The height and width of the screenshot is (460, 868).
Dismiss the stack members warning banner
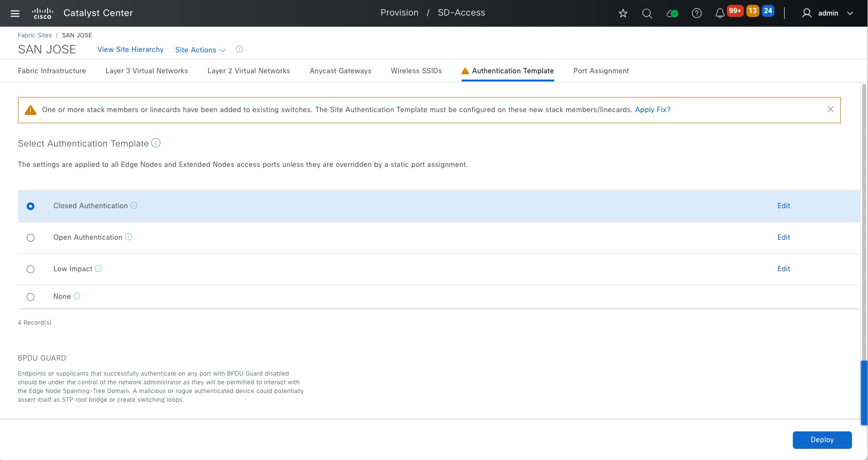pyautogui.click(x=831, y=110)
